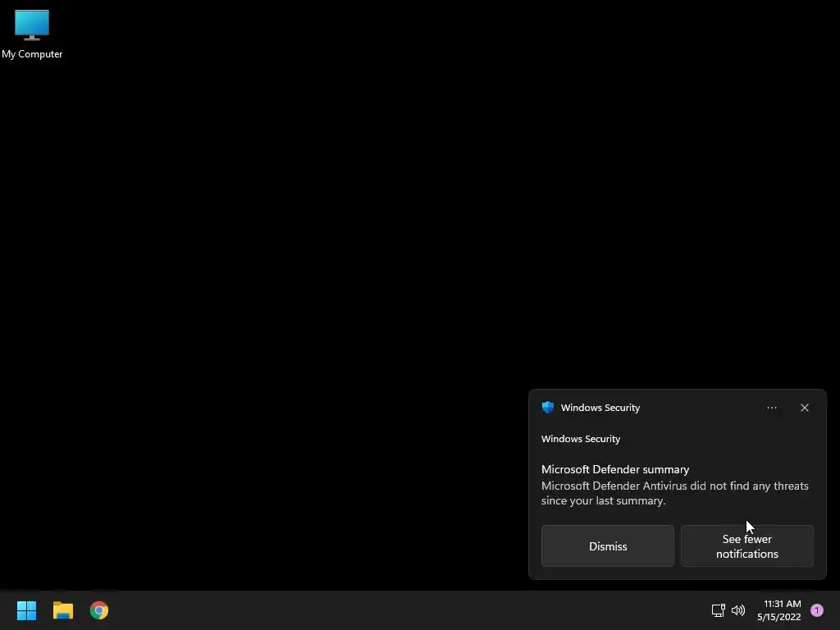Launch File Explorer from the taskbar

coord(62,610)
